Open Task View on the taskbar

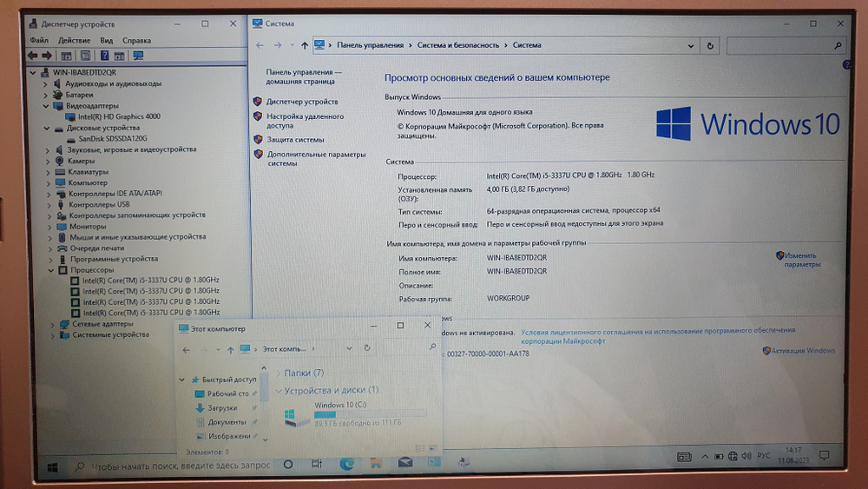317,464
